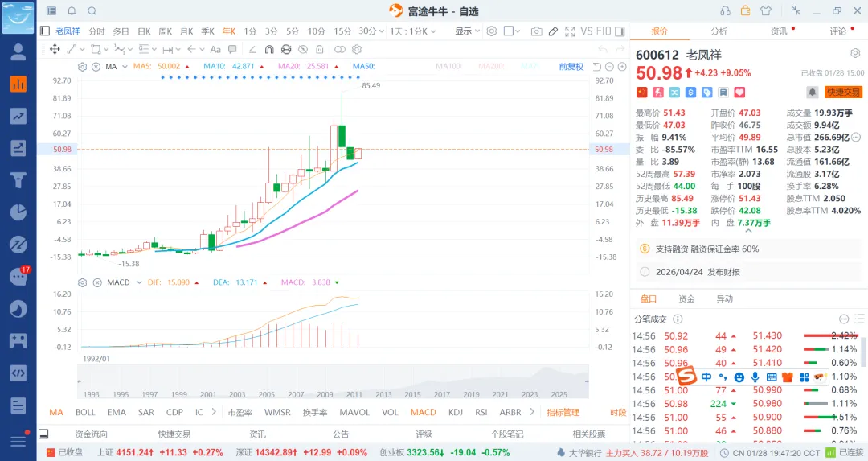The width and height of the screenshot is (868, 461).
Task: Toggle the overlapping circles compare tool
Action: pos(340,49)
